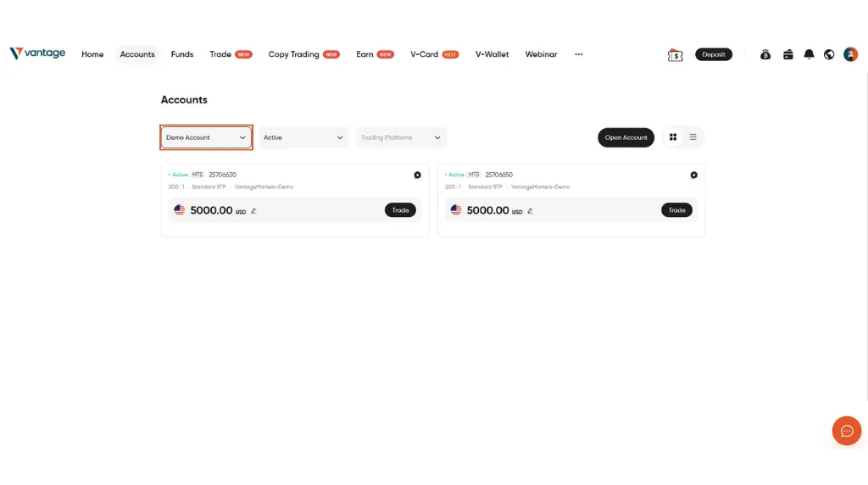The width and height of the screenshot is (868, 485).
Task: Go to the Home menu
Action: point(92,54)
